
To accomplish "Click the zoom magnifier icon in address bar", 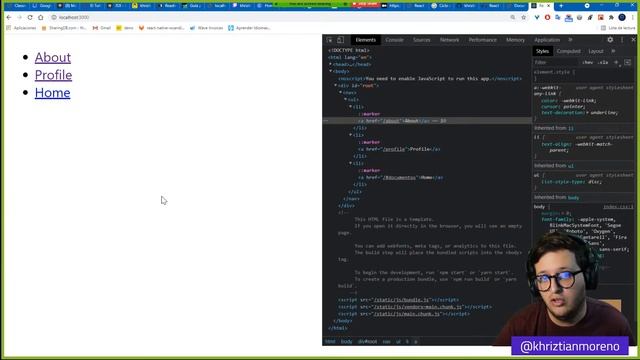I will [513, 18].
